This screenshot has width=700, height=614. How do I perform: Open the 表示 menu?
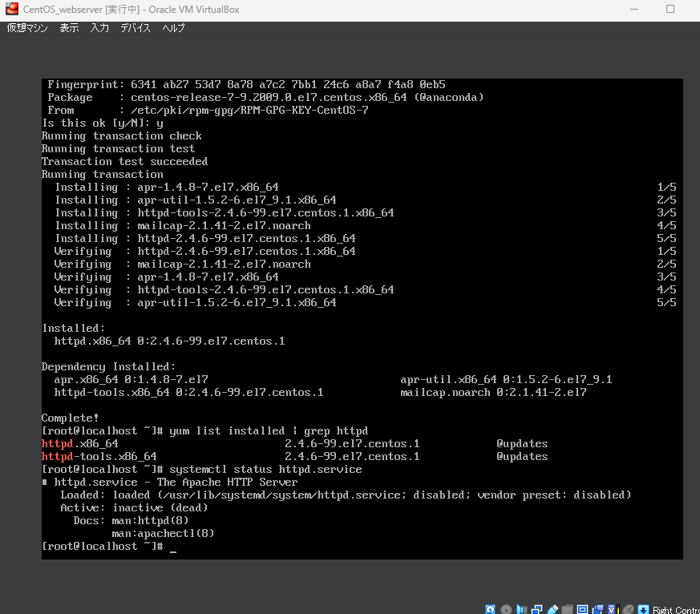(68, 27)
